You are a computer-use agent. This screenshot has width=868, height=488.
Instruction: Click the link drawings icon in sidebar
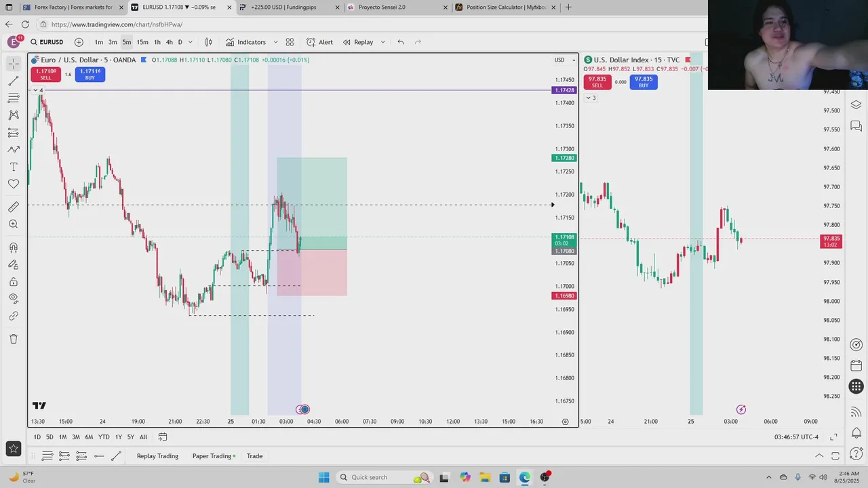[x=14, y=316]
